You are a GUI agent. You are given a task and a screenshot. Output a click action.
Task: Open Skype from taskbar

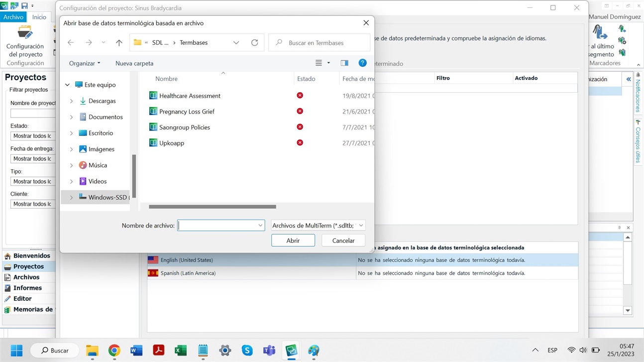247,351
